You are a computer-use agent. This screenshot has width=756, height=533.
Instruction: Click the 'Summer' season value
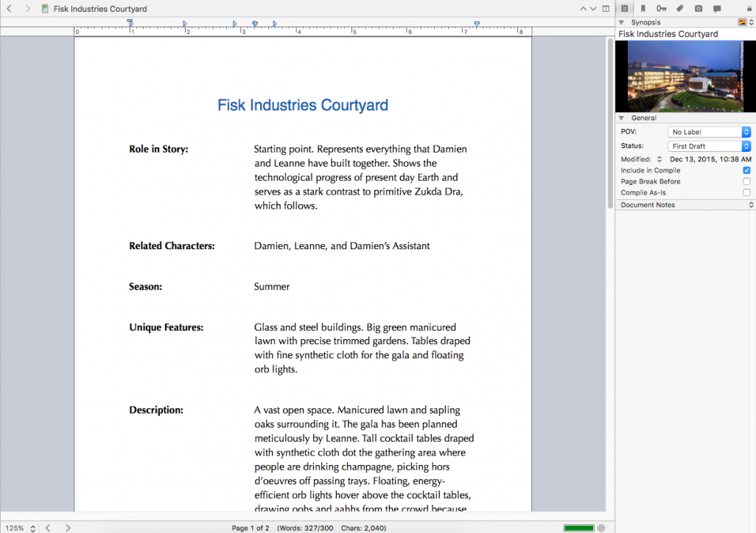tap(272, 287)
